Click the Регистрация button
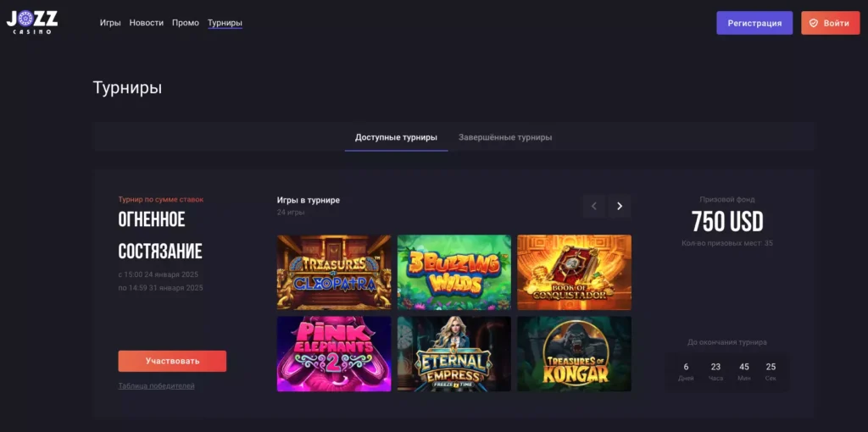Image resolution: width=868 pixels, height=432 pixels. point(754,23)
